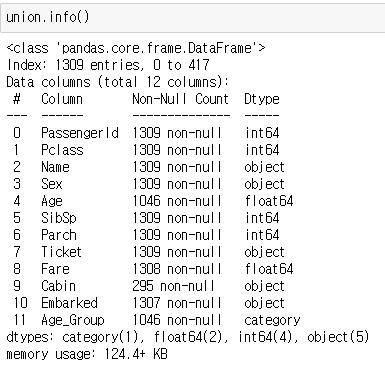The image size is (385, 367).
Task: Click Fare row's float64 dtype
Action: [x=269, y=269]
